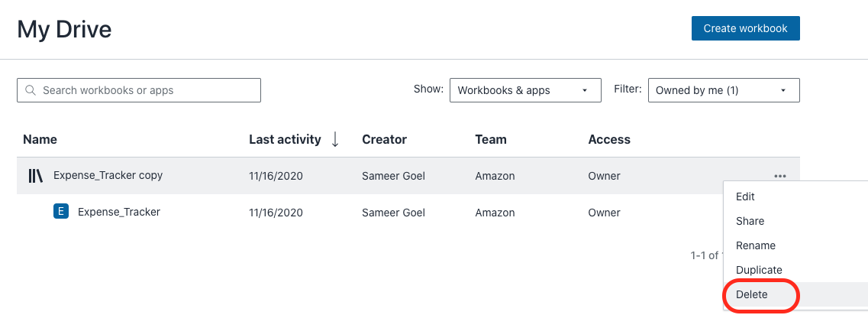The height and width of the screenshot is (328, 868).
Task: Choose Delete from the context menu
Action: [x=752, y=294]
